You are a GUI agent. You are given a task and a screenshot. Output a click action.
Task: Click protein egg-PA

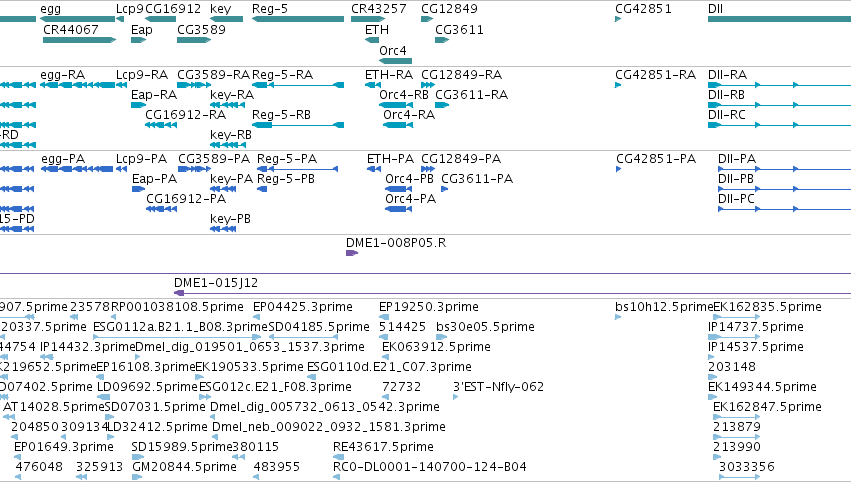click(77, 169)
